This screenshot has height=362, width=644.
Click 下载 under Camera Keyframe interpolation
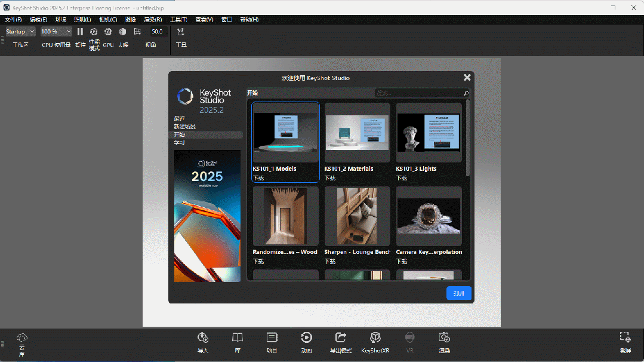point(402,261)
